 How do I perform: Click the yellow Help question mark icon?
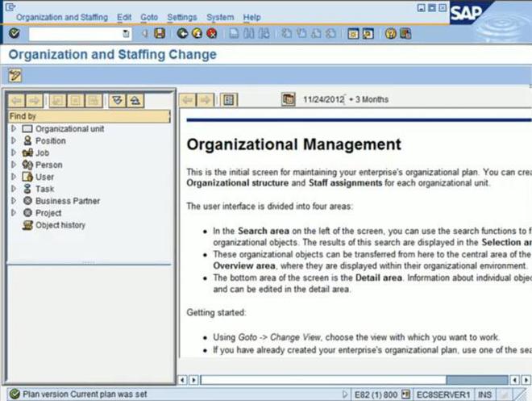(x=390, y=34)
